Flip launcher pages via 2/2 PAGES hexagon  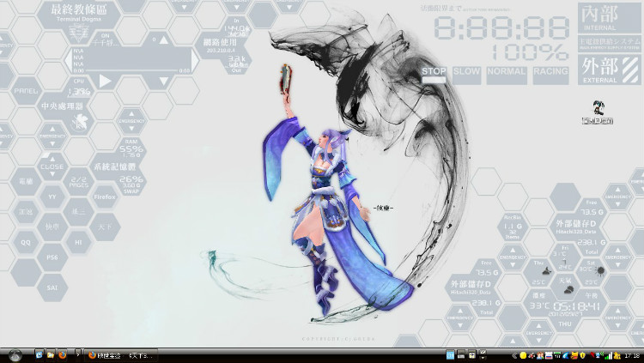[78, 182]
